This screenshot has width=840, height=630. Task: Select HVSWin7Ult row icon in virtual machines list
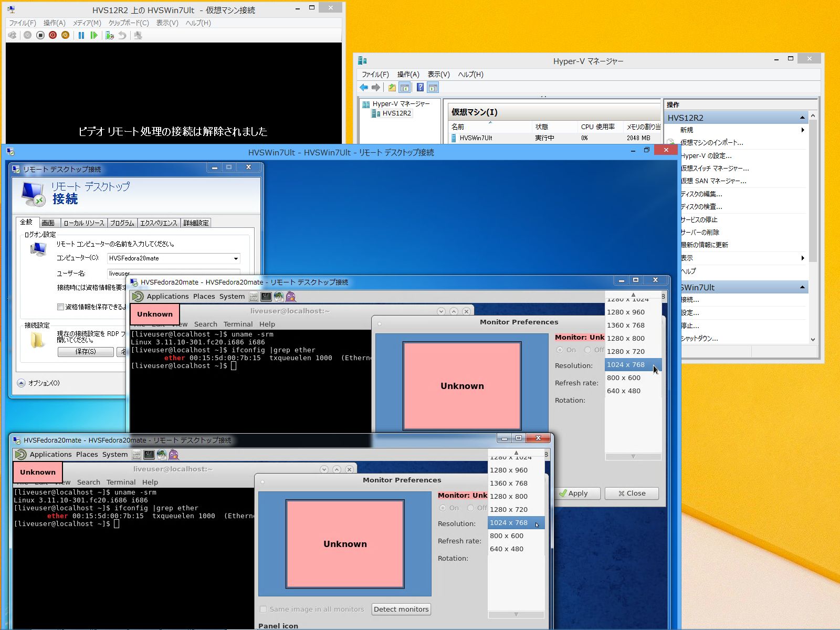pyautogui.click(x=454, y=138)
